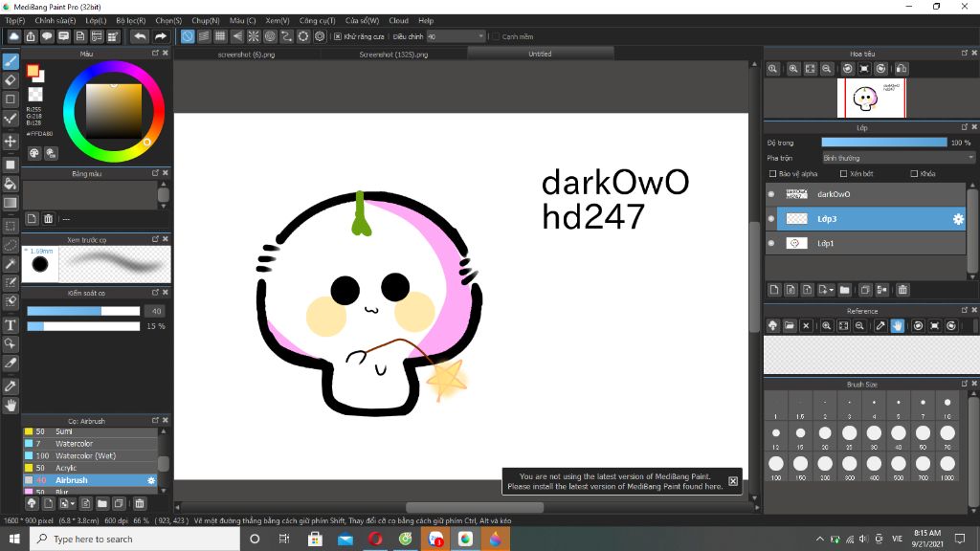Open image file in Reference panel
The height and width of the screenshot is (551, 980).
790,326
